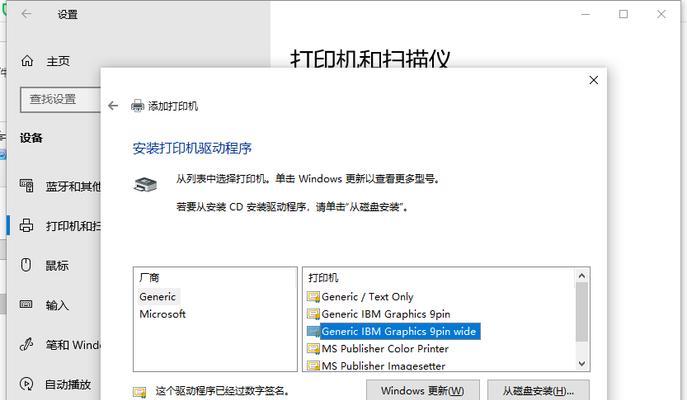Click scroll up arrow in printer list
Image resolution: width=687 pixels, height=400 pixels.
582,276
